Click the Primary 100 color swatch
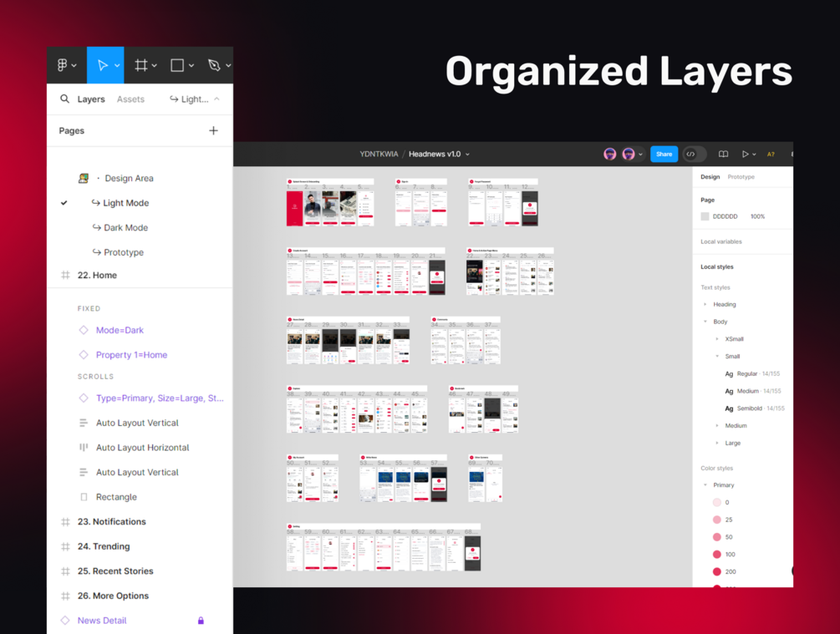This screenshot has height=634, width=840. pyautogui.click(x=717, y=554)
